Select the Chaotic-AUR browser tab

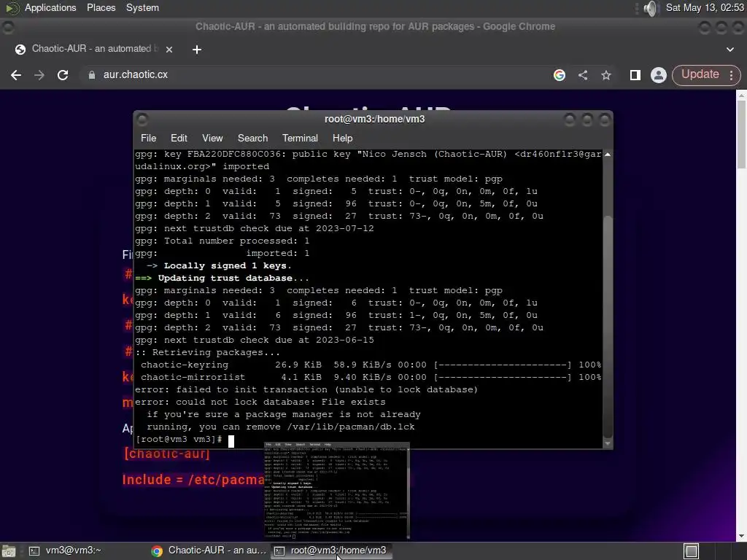pyautogui.click(x=93, y=49)
